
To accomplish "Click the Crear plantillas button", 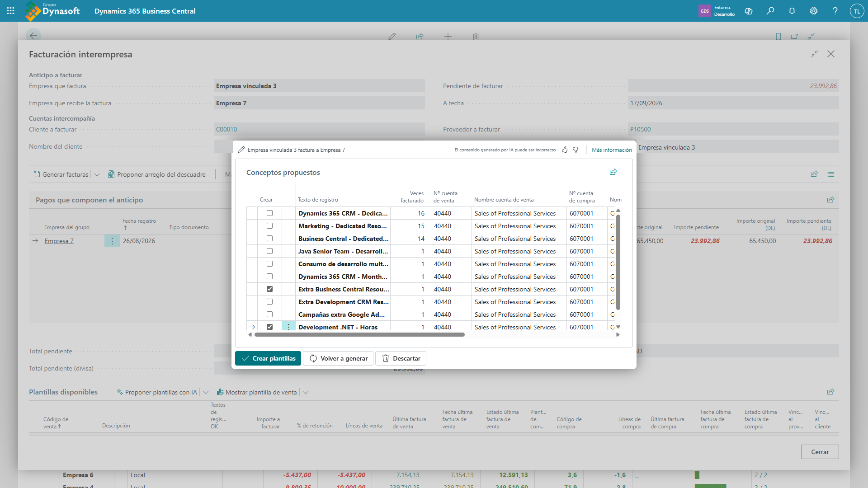I will coord(268,358).
